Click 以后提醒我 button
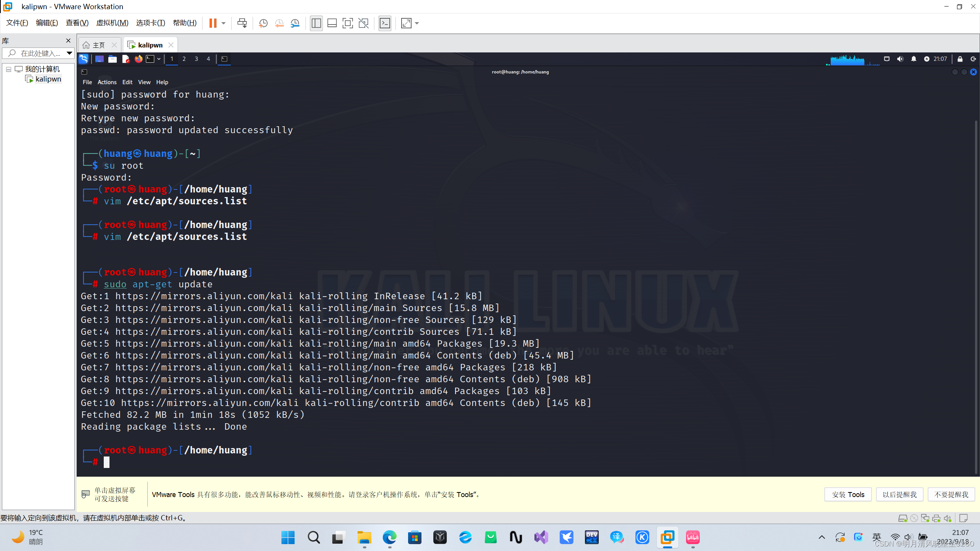Image resolution: width=980 pixels, height=551 pixels. pos(900,494)
